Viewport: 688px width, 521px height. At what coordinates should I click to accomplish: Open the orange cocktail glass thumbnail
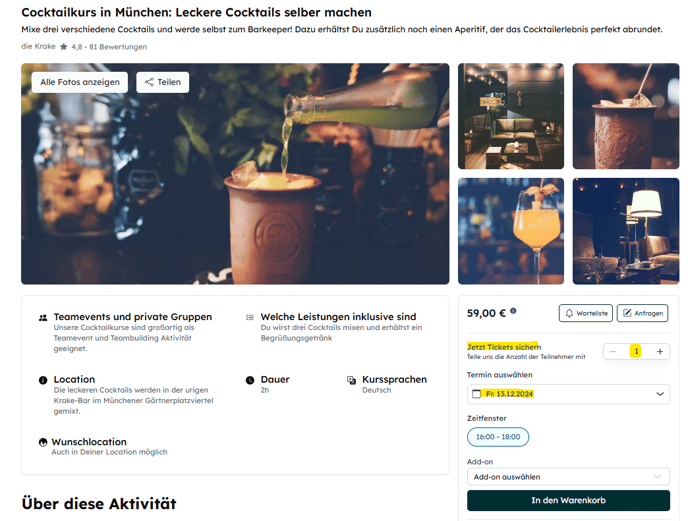click(x=511, y=231)
